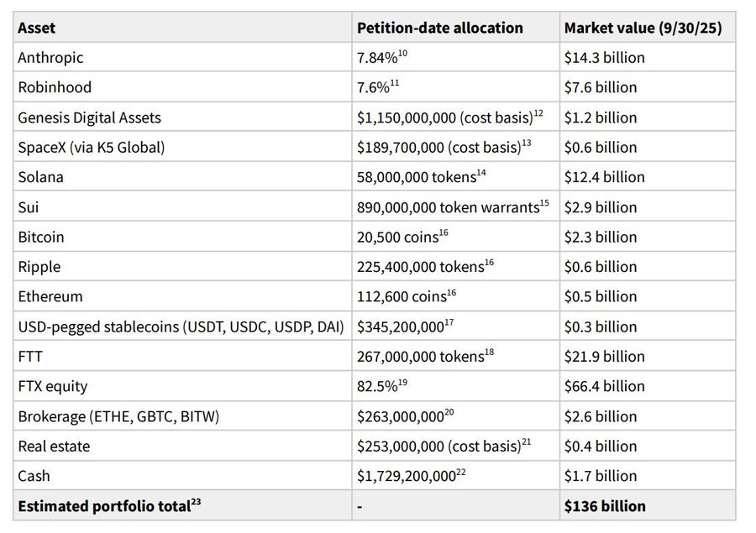
Task: Select FTX equity's $66.4 billion value
Action: (x=605, y=387)
